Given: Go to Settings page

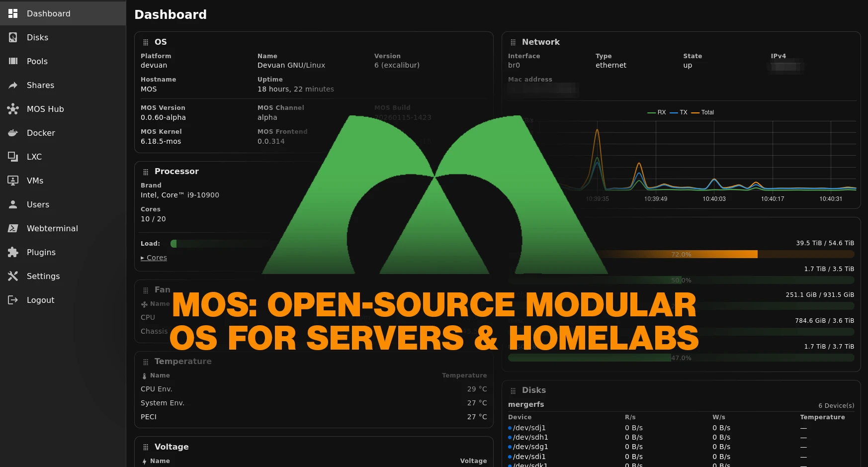Looking at the screenshot, I should (43, 276).
